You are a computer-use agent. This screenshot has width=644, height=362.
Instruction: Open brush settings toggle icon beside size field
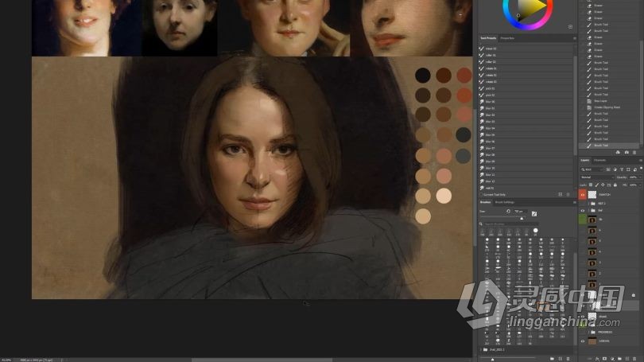534,214
